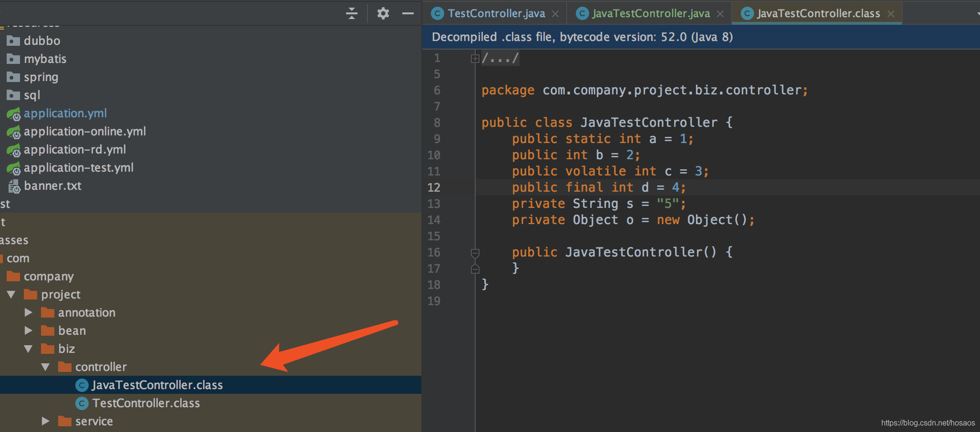The width and height of the screenshot is (980, 432).
Task: Open application-online.yml file
Action: (x=85, y=132)
